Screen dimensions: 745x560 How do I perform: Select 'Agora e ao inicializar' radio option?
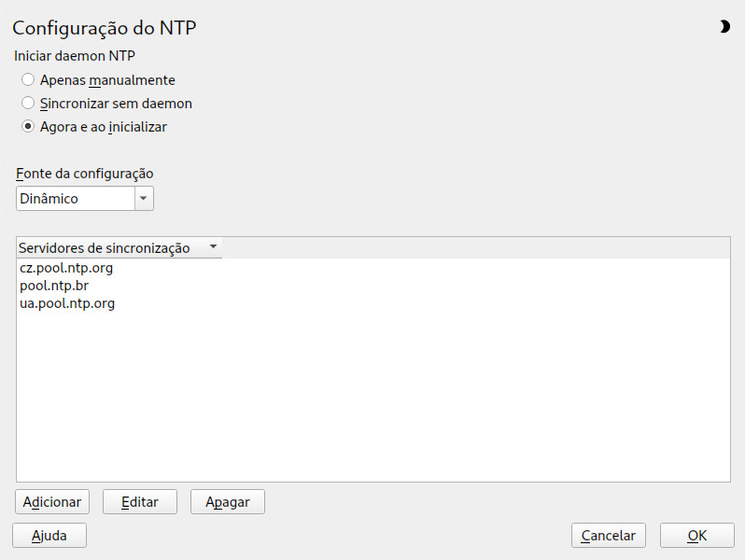point(28,127)
